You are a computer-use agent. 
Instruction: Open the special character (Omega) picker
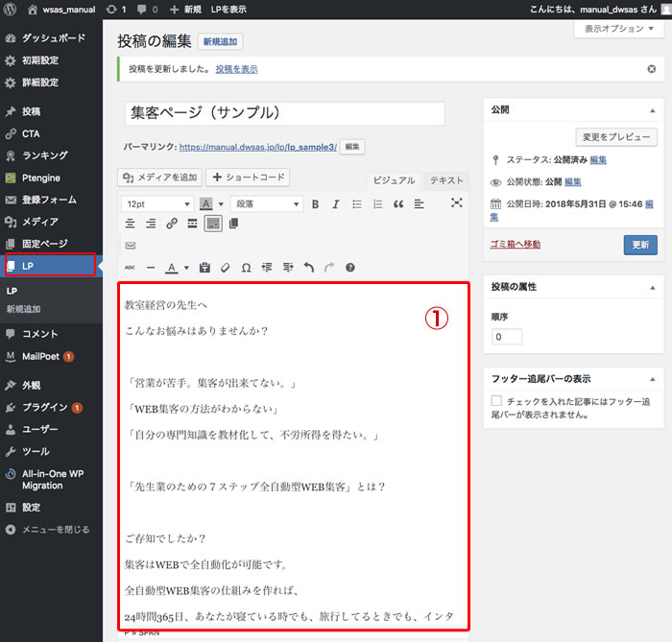(x=246, y=268)
